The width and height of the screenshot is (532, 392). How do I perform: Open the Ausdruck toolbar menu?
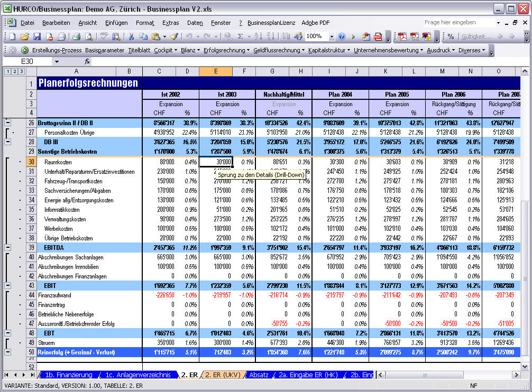pyautogui.click(x=441, y=51)
